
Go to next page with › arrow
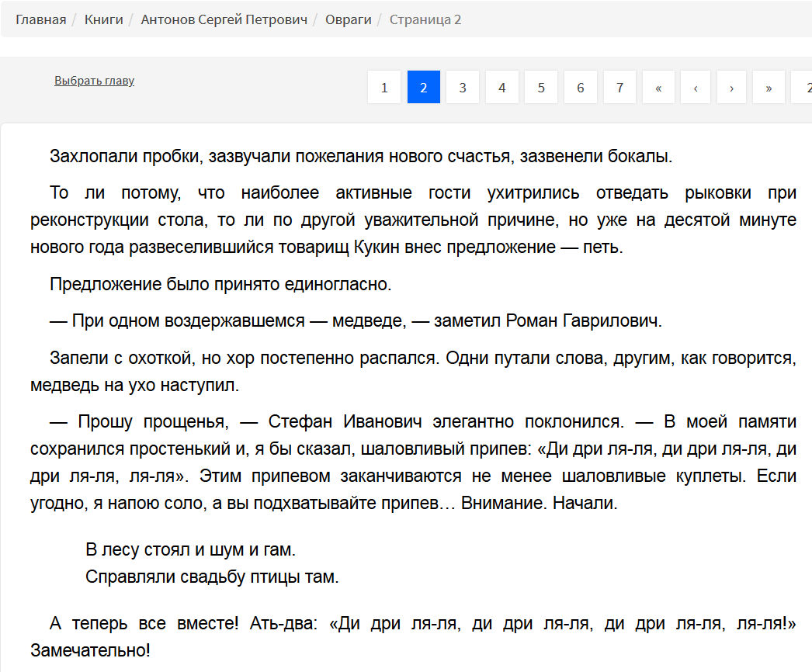click(732, 88)
